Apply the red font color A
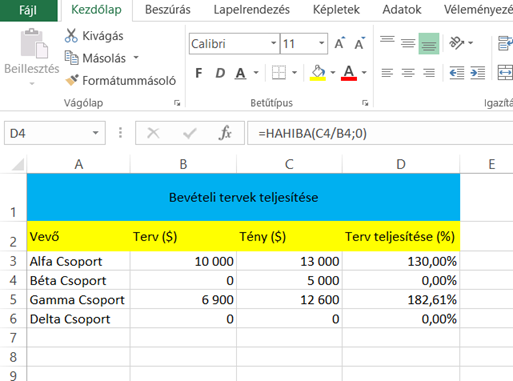The height and width of the screenshot is (381, 513). 349,72
